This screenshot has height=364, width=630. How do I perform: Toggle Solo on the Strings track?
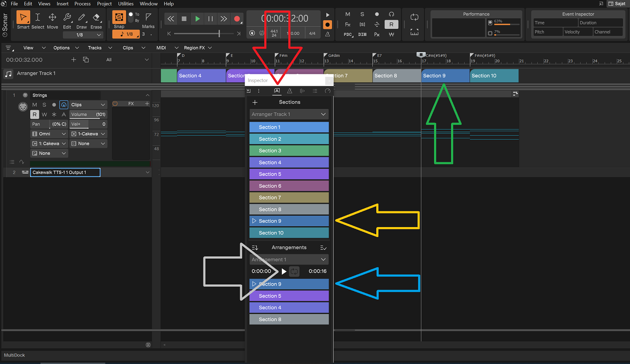pos(44,105)
